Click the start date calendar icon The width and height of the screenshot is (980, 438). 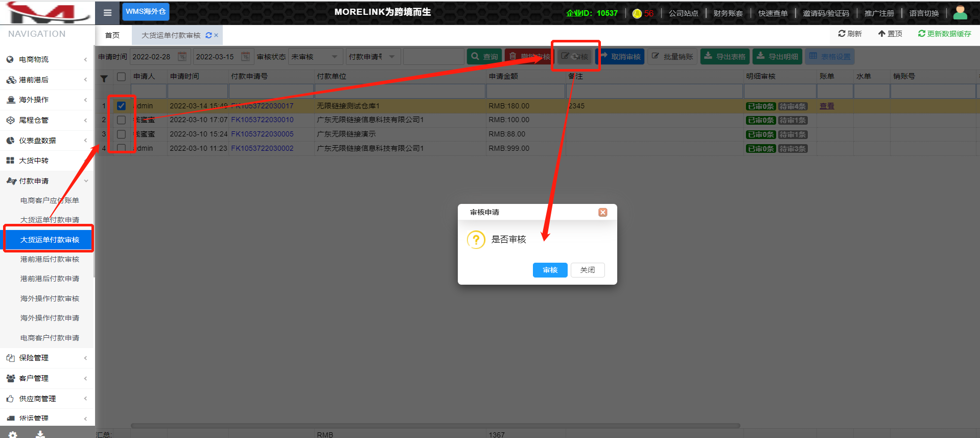coord(182,56)
